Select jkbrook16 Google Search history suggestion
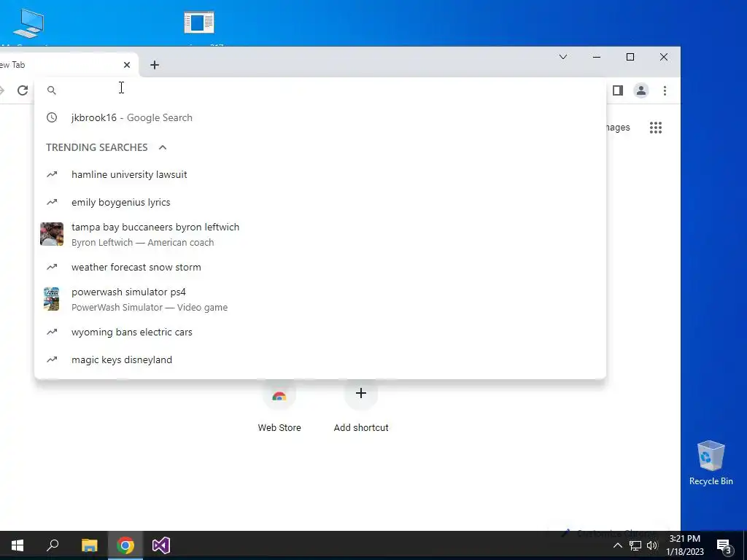Screen dimensions: 747x560 pyautogui.click(x=320, y=117)
